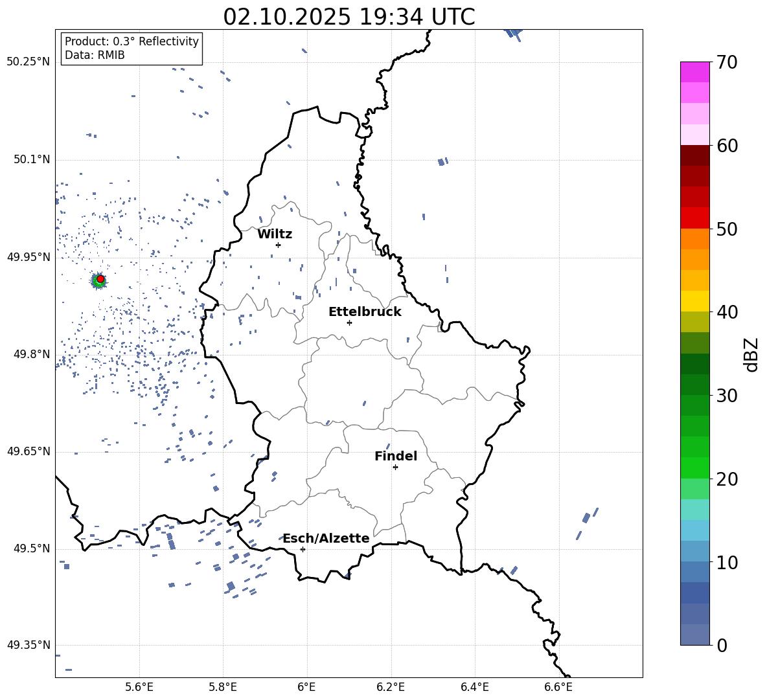Click the Product: 0.3° Reflectivity text

tap(132, 41)
